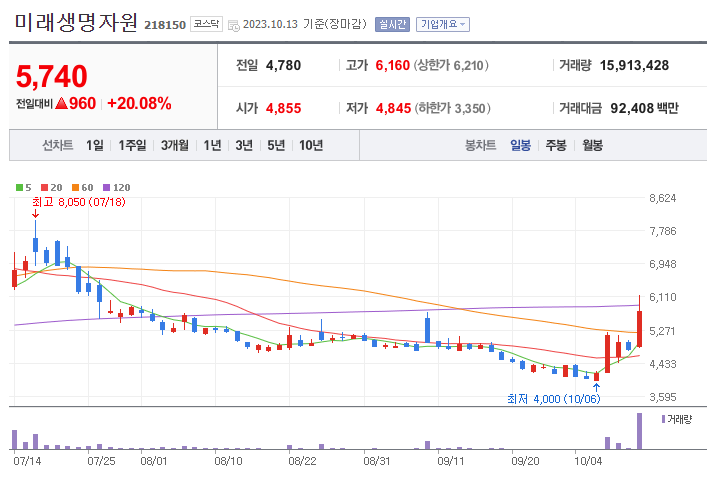Click the stock code 218150
The height and width of the screenshot is (487, 707).
[165, 25]
